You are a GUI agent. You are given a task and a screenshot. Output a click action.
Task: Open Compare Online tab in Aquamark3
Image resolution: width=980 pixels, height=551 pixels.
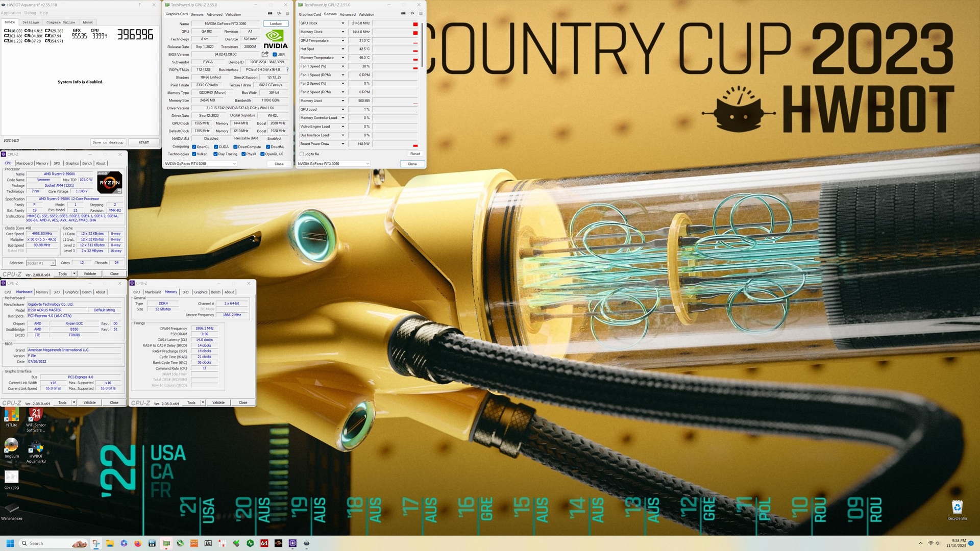pos(61,22)
